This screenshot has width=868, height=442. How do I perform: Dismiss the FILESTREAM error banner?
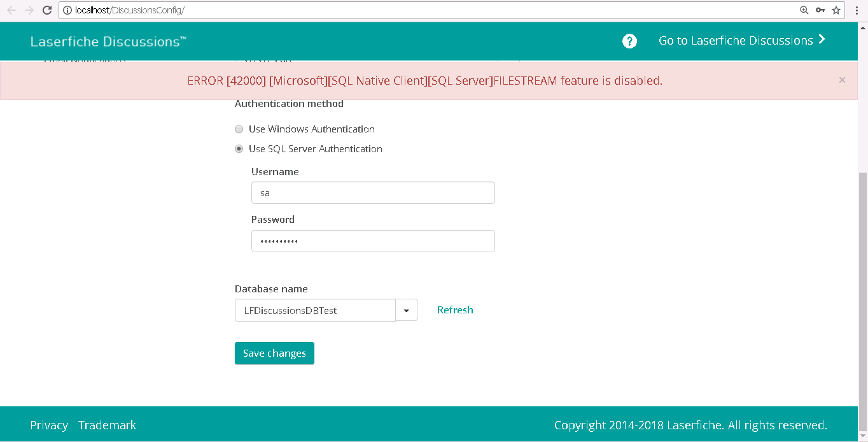coord(842,80)
